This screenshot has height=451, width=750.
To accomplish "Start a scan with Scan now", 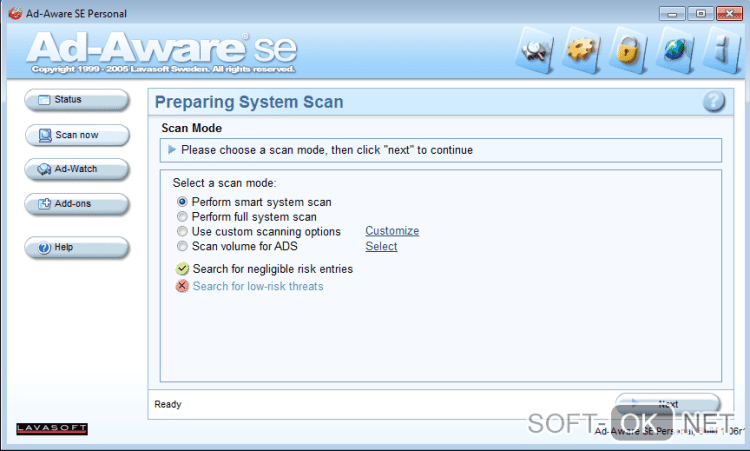I will [77, 135].
